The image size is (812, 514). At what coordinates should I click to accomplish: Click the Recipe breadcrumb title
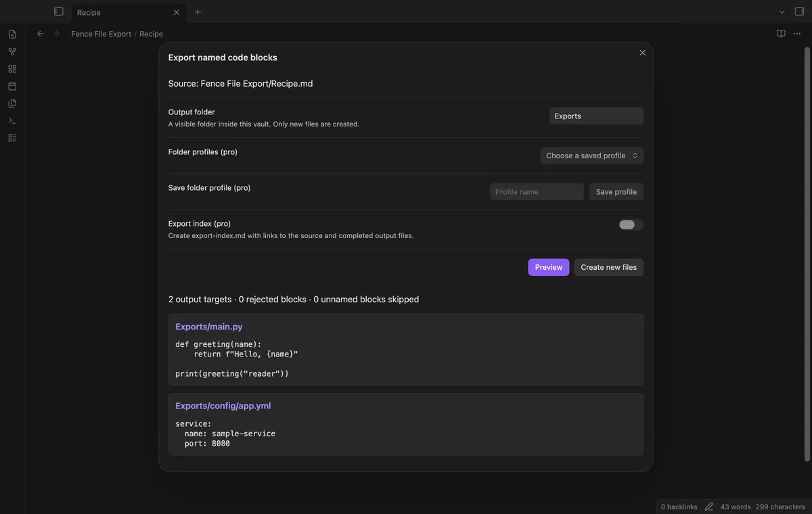[x=151, y=34]
